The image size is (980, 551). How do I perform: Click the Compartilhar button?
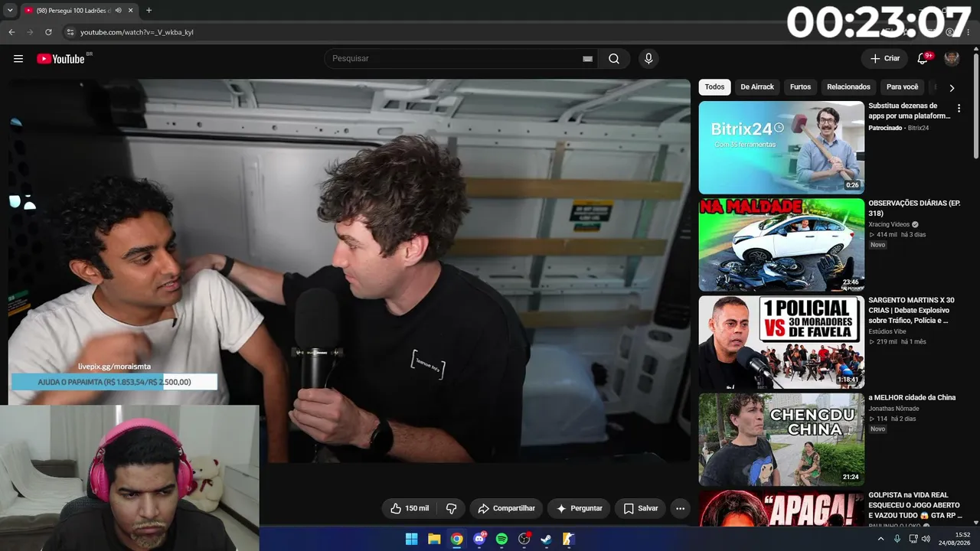(506, 508)
